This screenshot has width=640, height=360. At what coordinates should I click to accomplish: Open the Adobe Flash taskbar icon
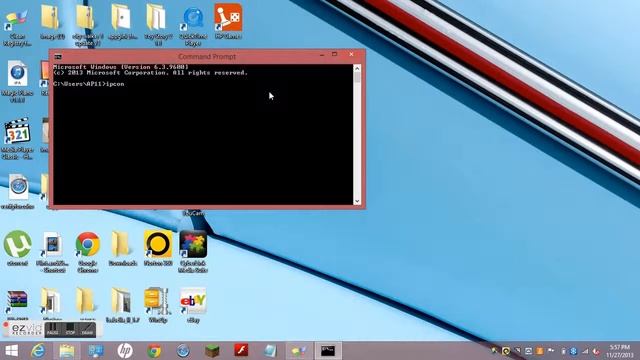pos(241,350)
